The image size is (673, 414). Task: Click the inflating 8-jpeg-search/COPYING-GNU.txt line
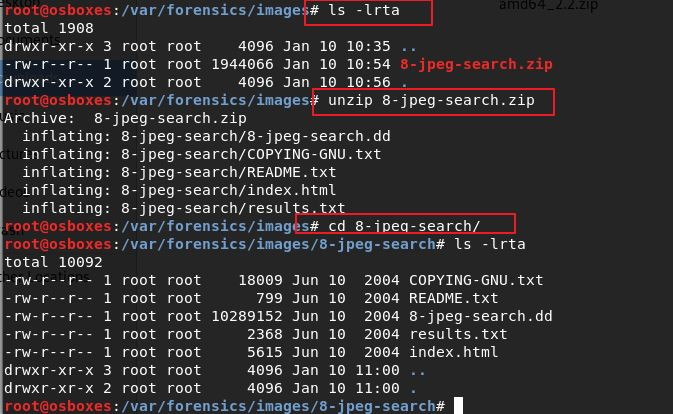[x=201, y=154]
